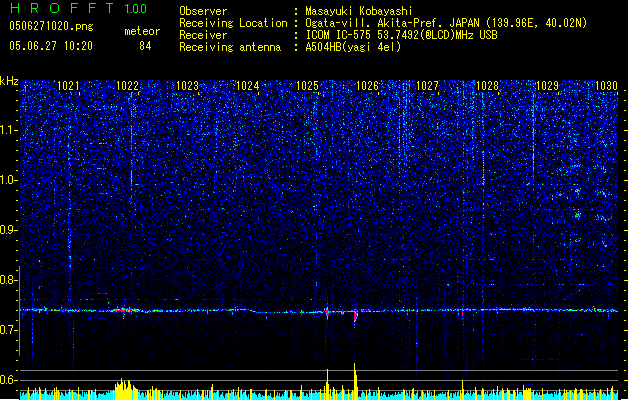Click the 1030 time marker
629x400 pixels.
point(607,86)
